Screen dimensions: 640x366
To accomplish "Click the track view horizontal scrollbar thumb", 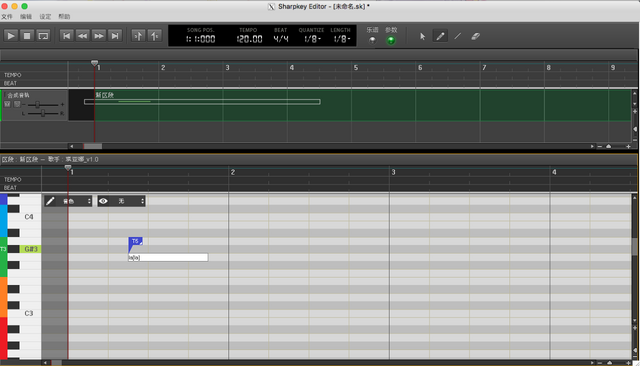I will click(93, 146).
